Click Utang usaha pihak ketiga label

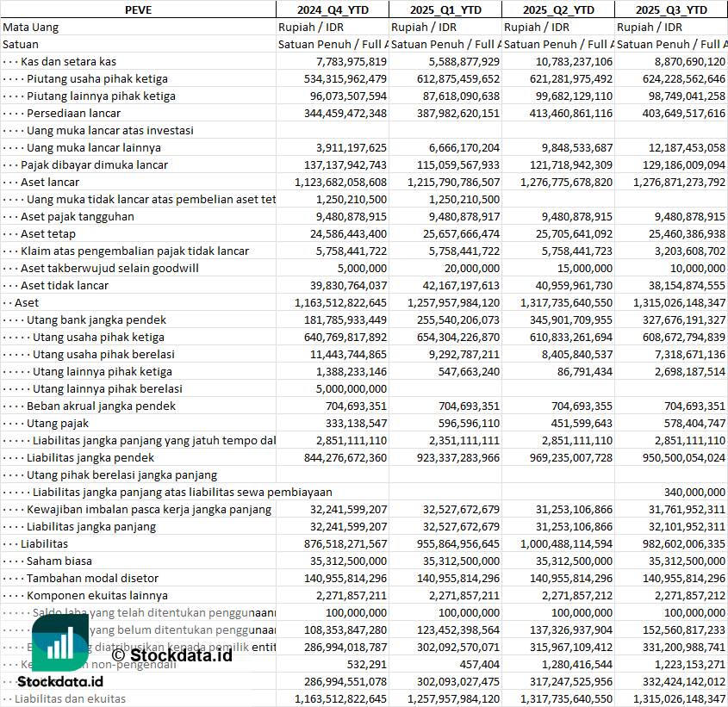tap(98, 337)
